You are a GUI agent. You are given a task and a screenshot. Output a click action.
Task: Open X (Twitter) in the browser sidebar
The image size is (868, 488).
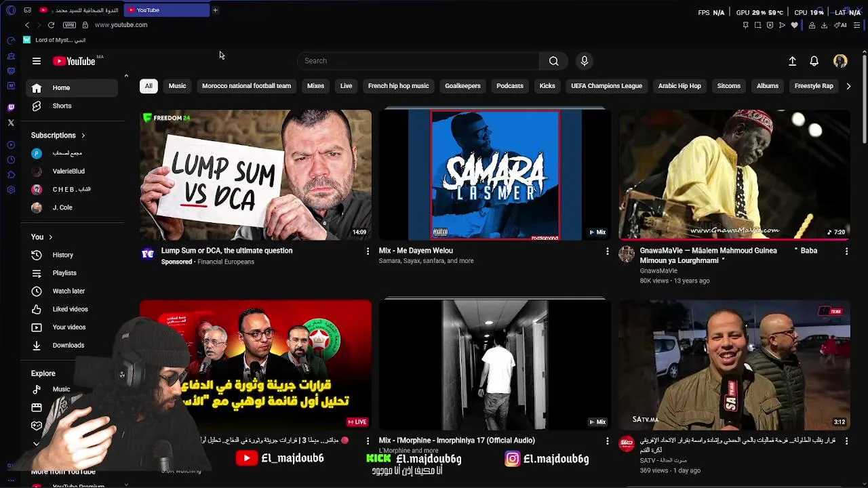[11, 123]
